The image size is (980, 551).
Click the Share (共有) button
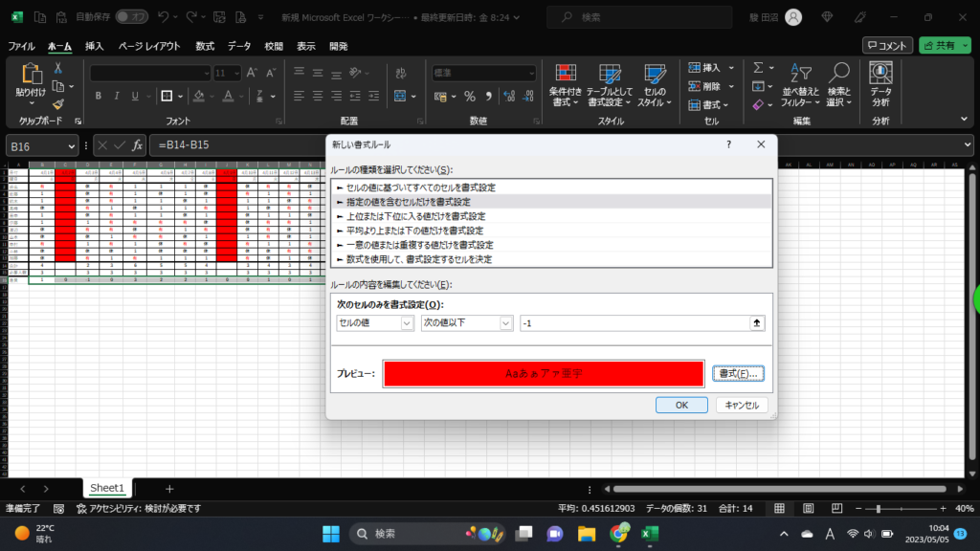[945, 46]
